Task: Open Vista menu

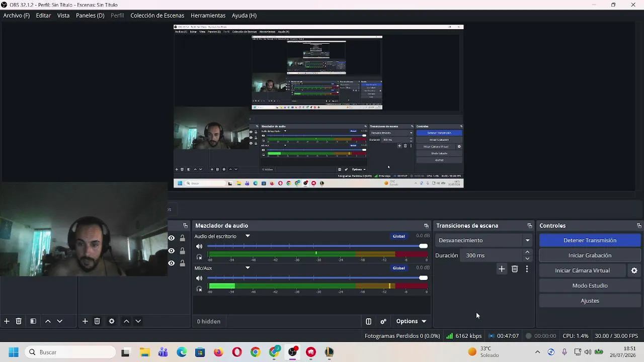Action: (x=63, y=16)
